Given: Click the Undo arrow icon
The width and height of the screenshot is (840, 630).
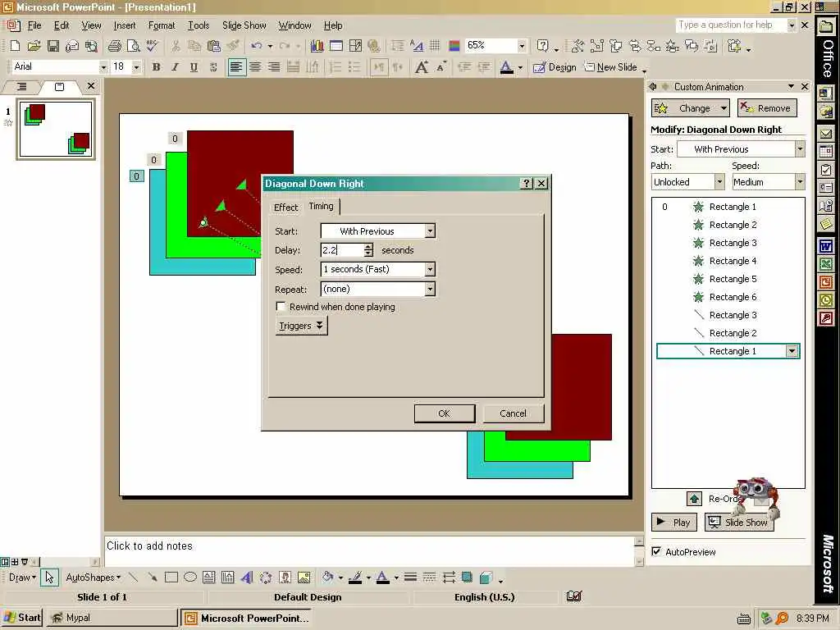Looking at the screenshot, I should (257, 46).
